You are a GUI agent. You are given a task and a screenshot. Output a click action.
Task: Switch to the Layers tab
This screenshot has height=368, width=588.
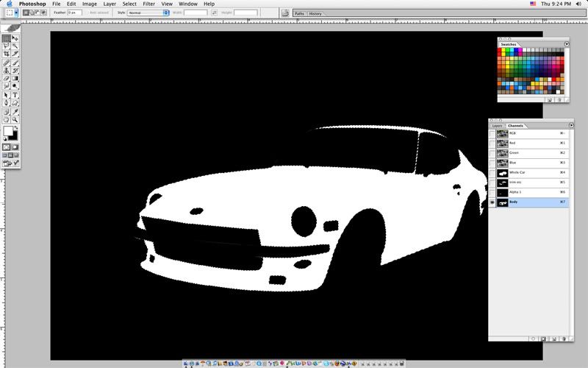coord(498,126)
